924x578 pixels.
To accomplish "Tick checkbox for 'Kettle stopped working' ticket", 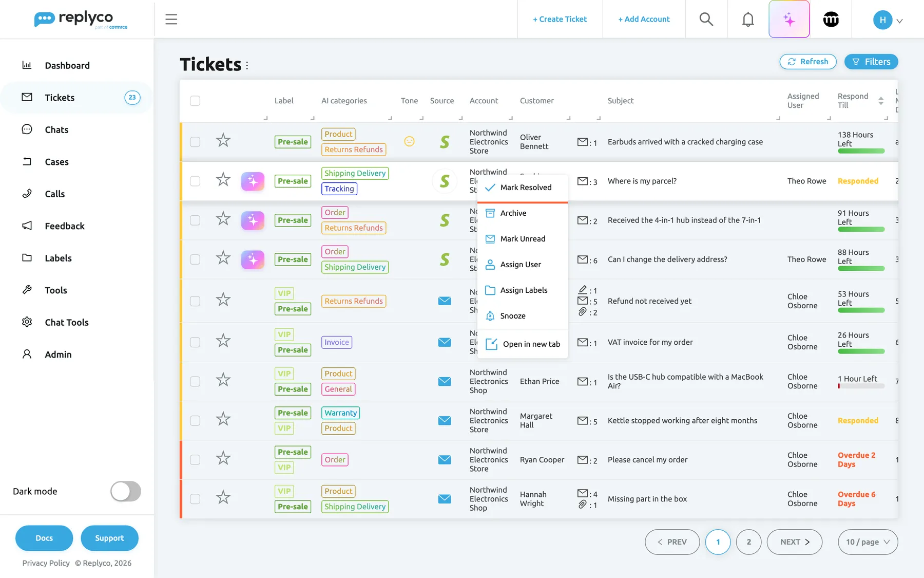I will click(195, 421).
